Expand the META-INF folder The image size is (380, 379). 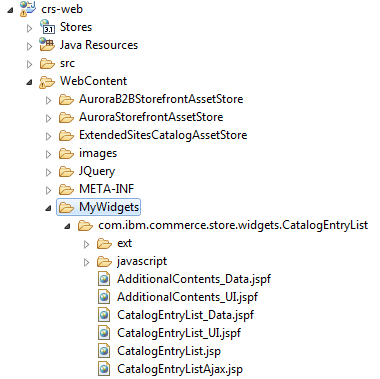(49, 190)
